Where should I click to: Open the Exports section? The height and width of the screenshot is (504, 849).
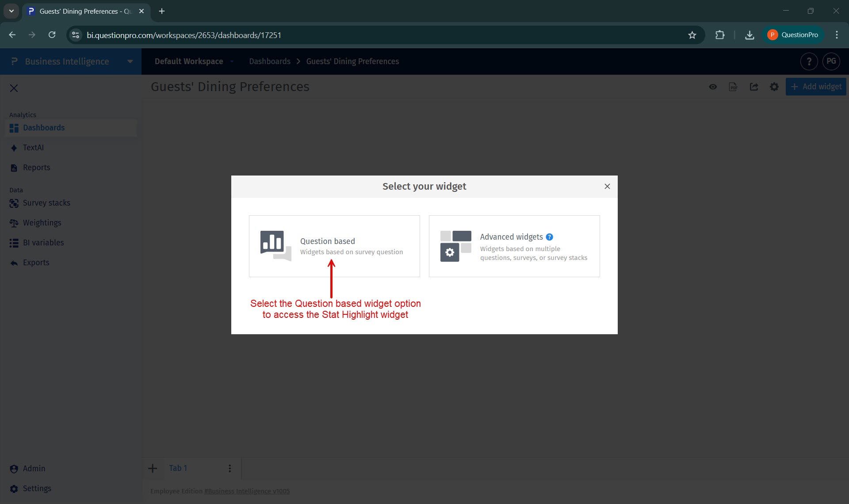(x=36, y=262)
